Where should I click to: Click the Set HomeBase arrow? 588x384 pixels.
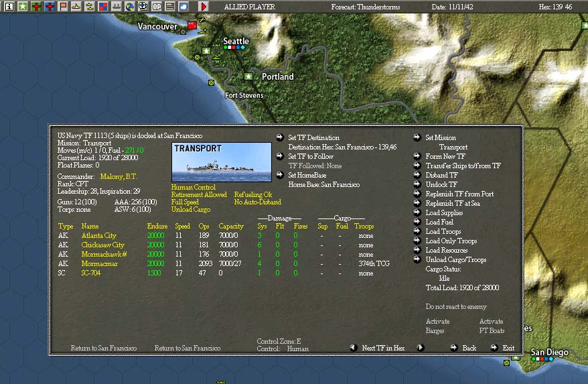pyautogui.click(x=280, y=175)
